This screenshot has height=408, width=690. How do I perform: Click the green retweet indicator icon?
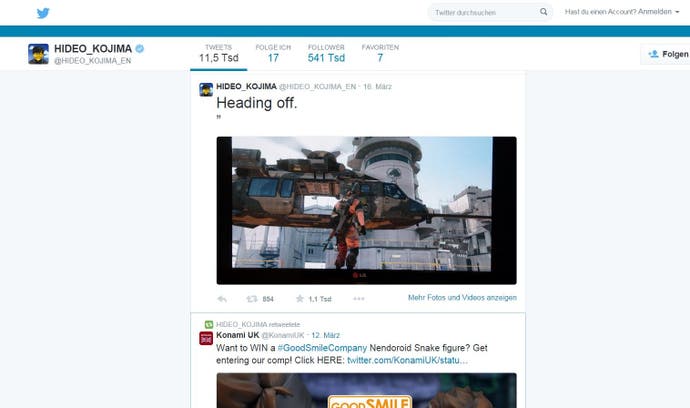click(209, 324)
